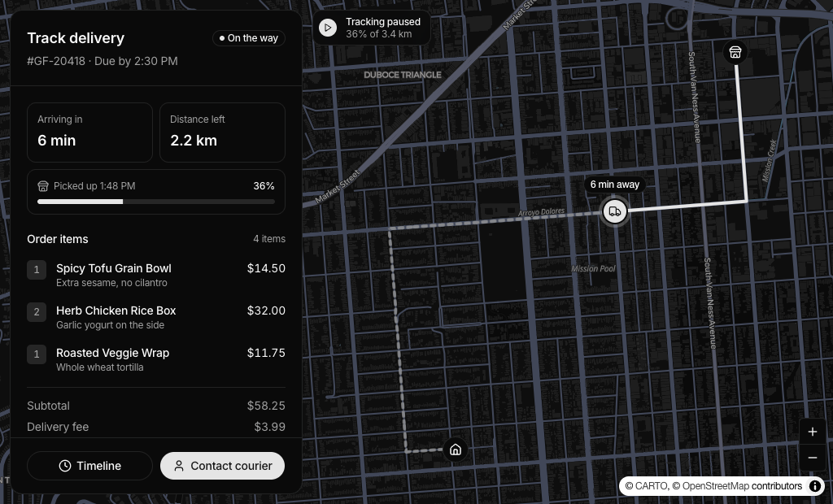This screenshot has height=504, width=833.
Task: Click the order number #GF-20418 text
Action: pyautogui.click(x=56, y=61)
